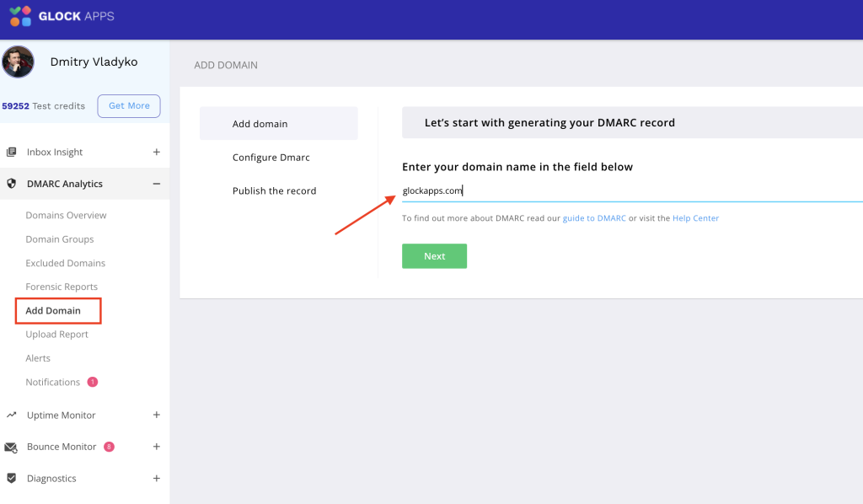Expand the Diagnostics section

[156, 479]
